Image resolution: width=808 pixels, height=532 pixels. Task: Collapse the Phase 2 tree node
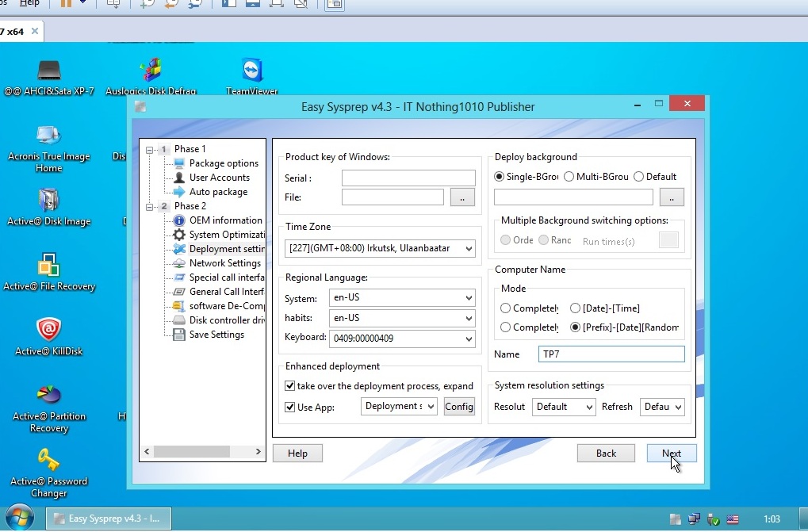pos(149,207)
